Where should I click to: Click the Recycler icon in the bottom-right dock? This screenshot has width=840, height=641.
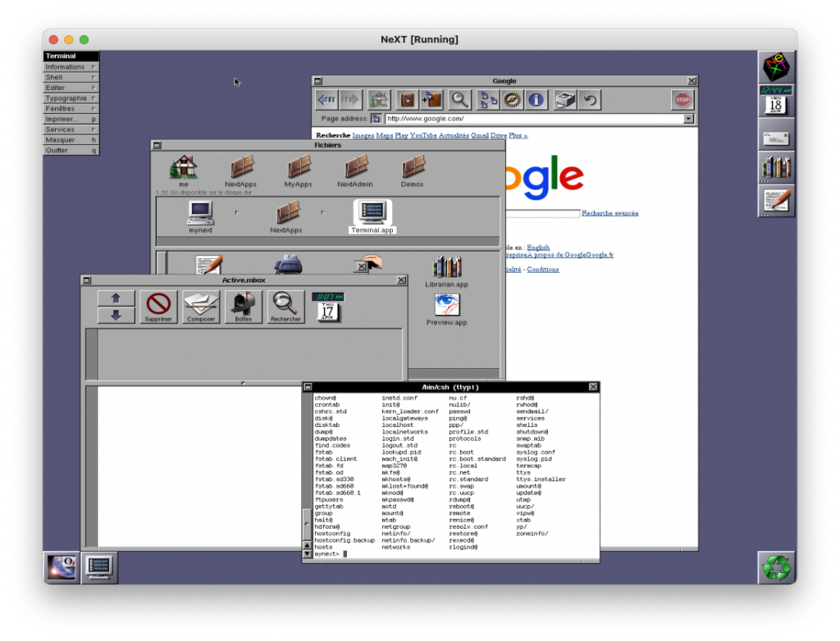coord(775,566)
